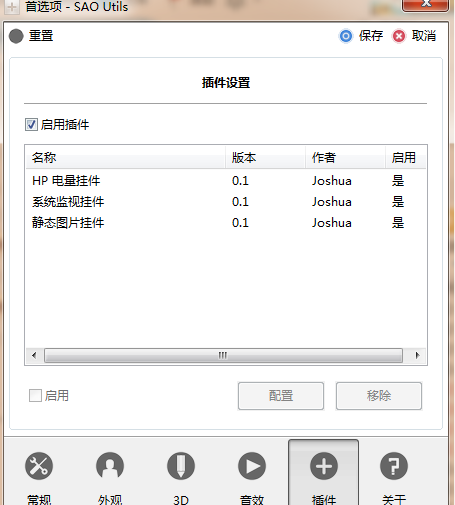
Task: Sort by the 名称 column header
Action: (125, 157)
